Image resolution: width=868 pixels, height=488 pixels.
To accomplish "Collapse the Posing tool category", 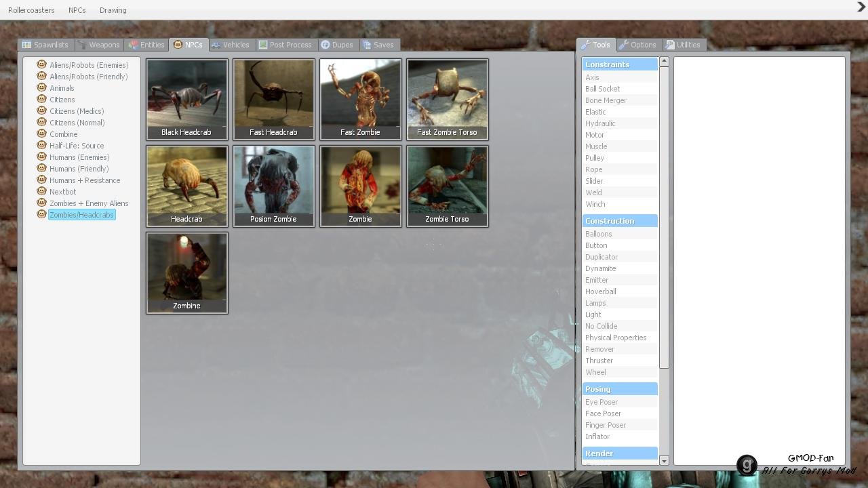I will tap(620, 389).
